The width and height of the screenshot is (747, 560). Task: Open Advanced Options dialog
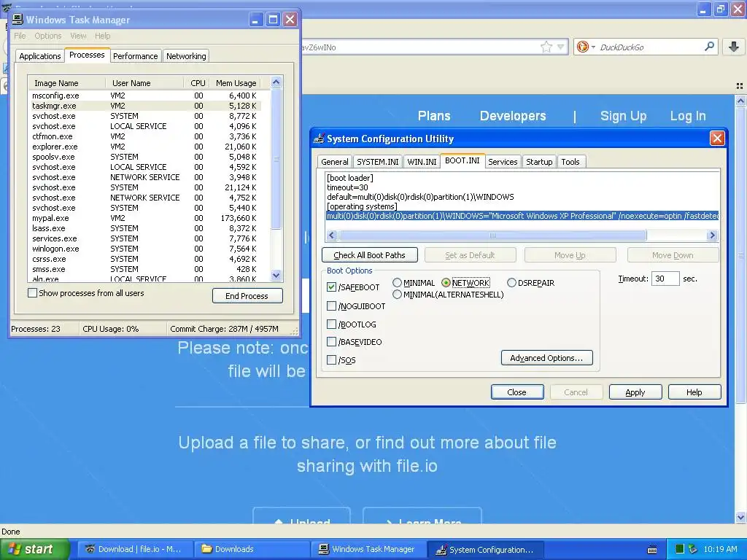(546, 358)
